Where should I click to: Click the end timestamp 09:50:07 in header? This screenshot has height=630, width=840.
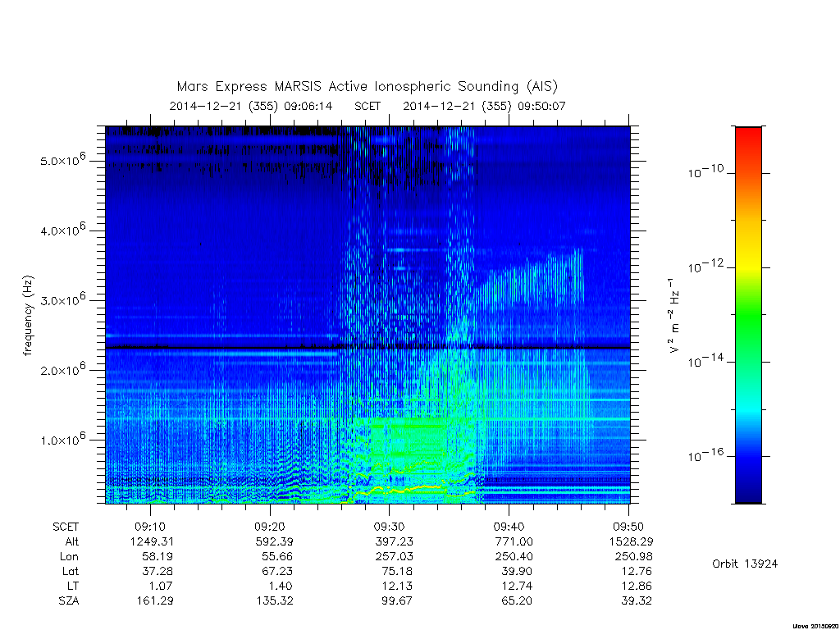(541, 106)
